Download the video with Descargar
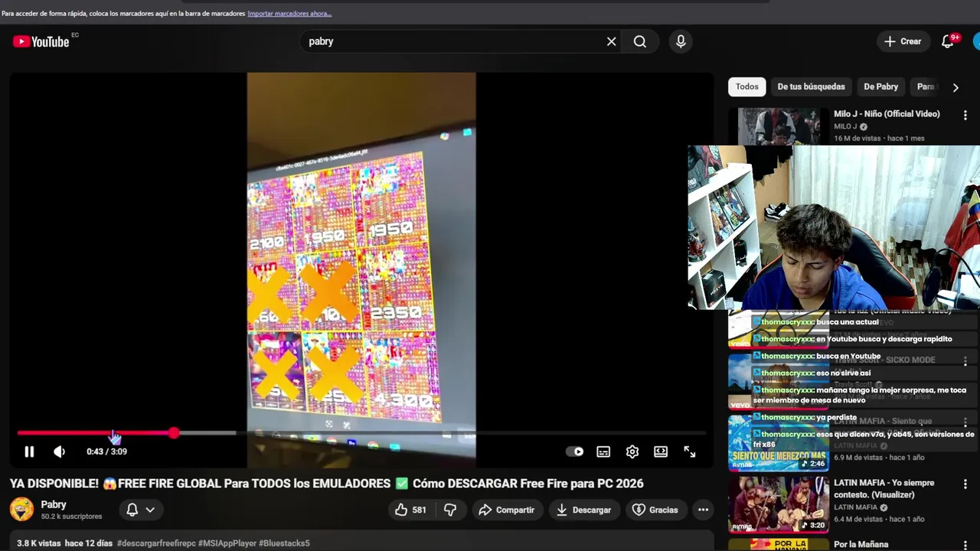 (x=584, y=510)
